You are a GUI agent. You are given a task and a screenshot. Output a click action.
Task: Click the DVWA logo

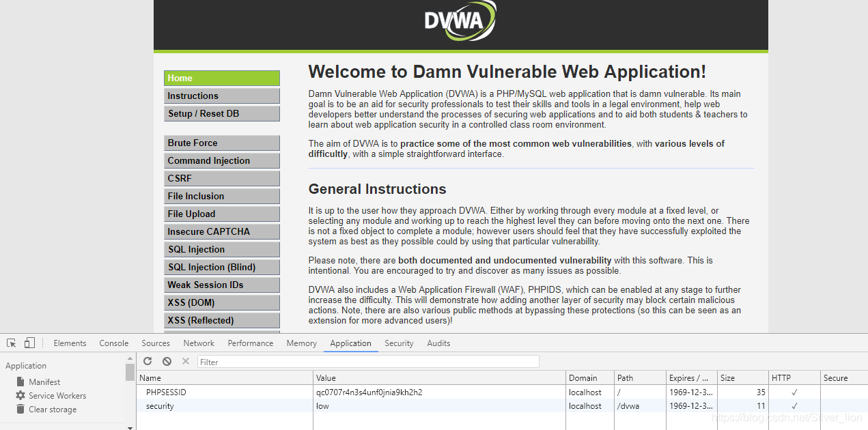coord(460,20)
